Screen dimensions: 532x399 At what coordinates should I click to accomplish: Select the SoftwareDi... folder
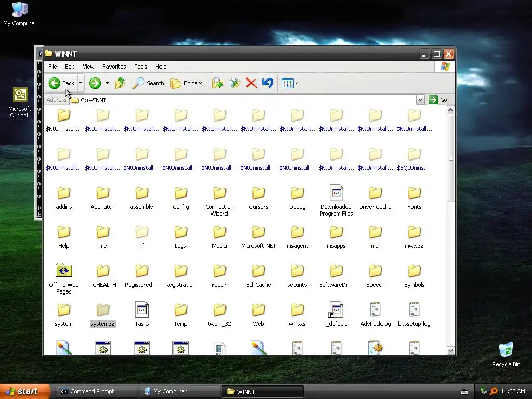click(x=336, y=276)
